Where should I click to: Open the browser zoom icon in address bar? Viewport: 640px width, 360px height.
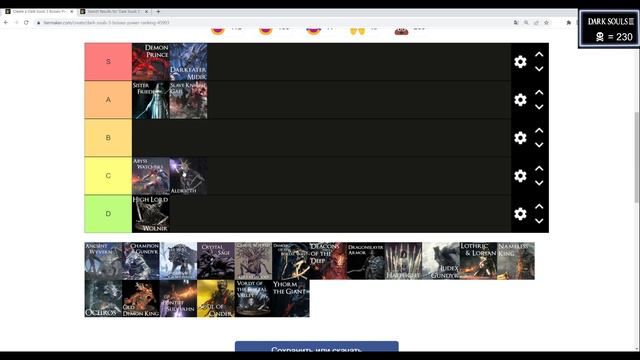click(526, 22)
